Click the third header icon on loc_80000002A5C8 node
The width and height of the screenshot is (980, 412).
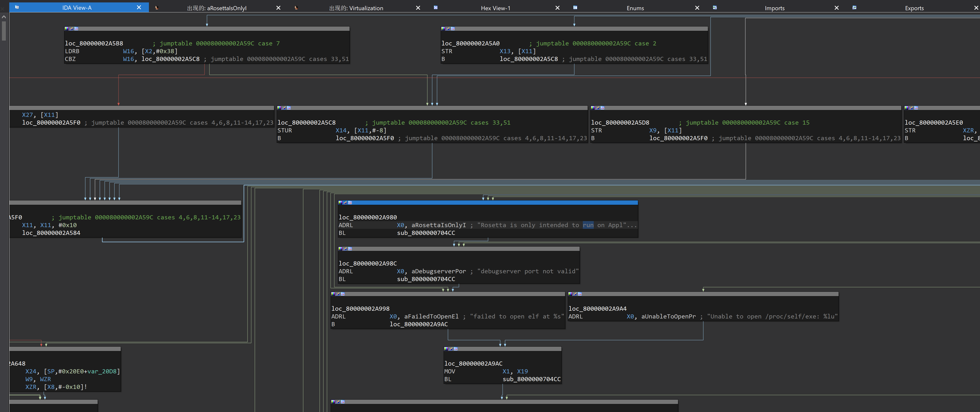[289, 108]
